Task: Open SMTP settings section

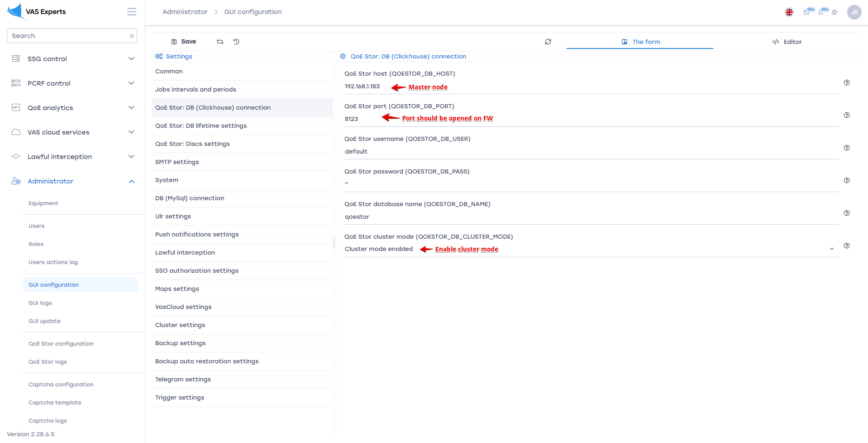Action: click(177, 162)
